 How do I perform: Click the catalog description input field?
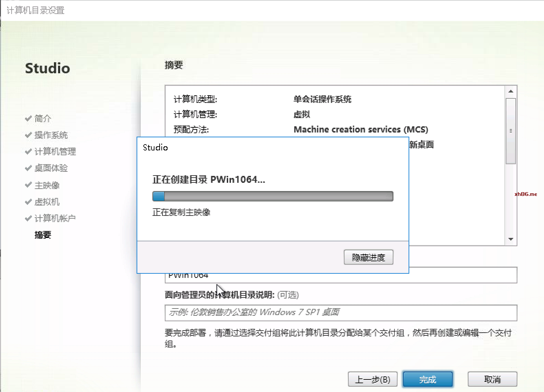341,313
